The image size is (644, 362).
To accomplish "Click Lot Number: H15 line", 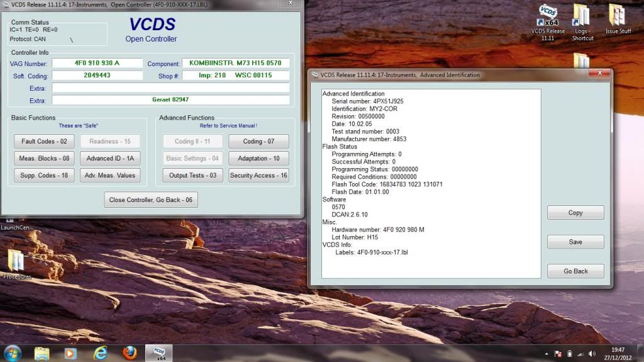I will pyautogui.click(x=355, y=237).
